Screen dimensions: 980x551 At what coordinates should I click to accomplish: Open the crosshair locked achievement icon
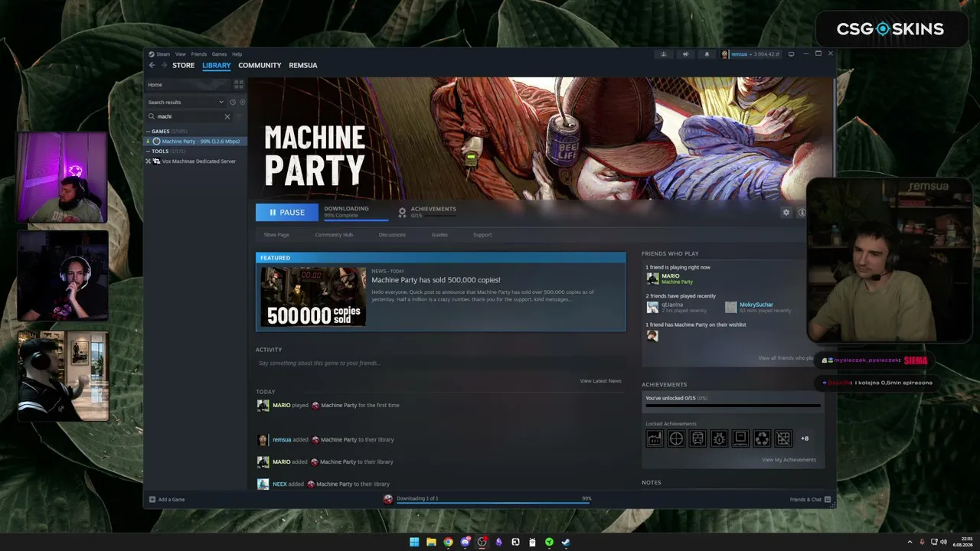(676, 439)
